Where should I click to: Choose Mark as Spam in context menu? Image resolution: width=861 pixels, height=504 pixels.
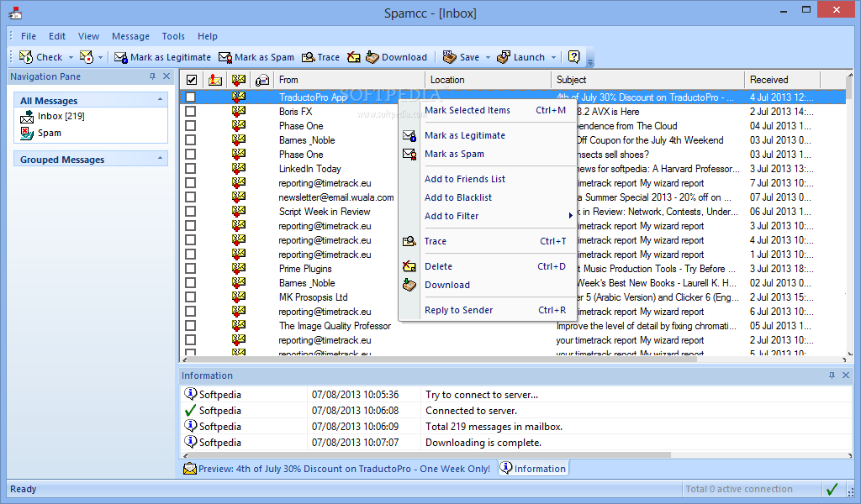point(488,154)
